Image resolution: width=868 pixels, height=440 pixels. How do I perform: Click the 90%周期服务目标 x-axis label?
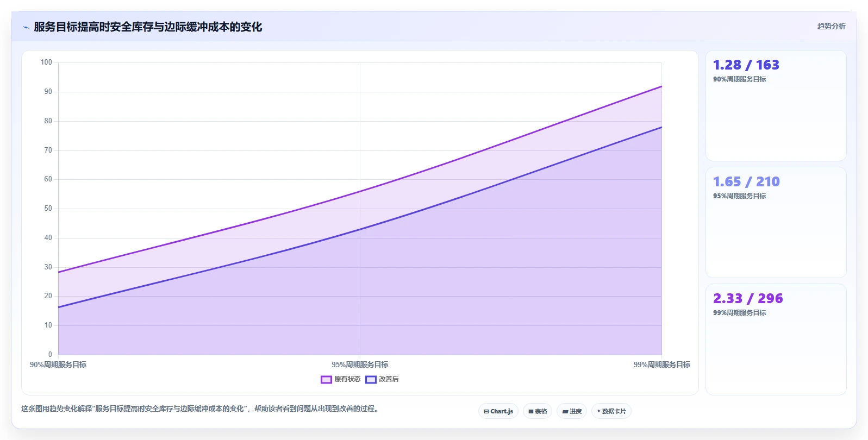click(58, 364)
